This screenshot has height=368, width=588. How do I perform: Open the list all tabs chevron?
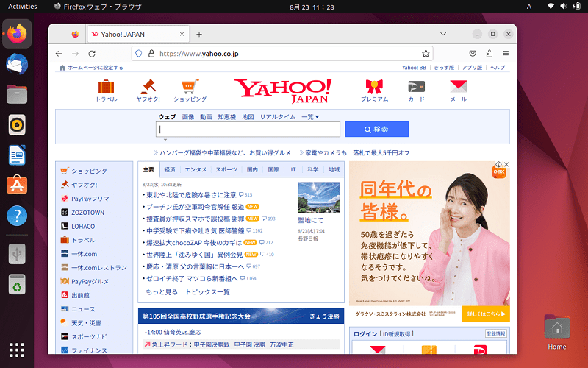(443, 34)
